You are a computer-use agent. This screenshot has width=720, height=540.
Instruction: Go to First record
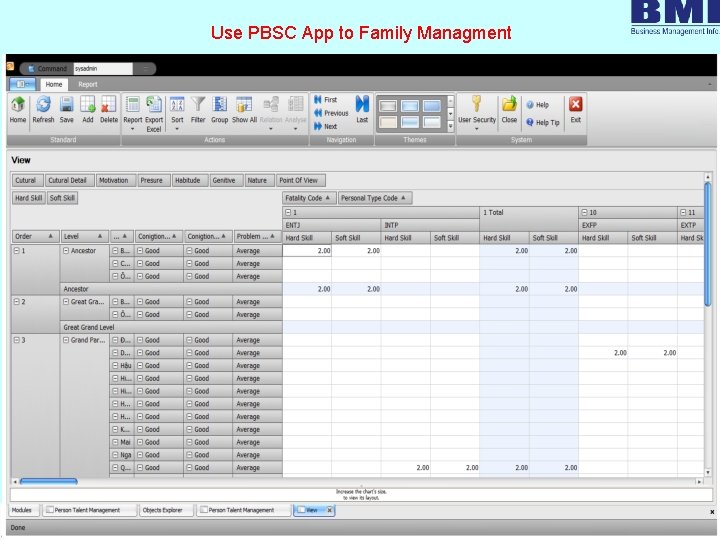coord(326,100)
